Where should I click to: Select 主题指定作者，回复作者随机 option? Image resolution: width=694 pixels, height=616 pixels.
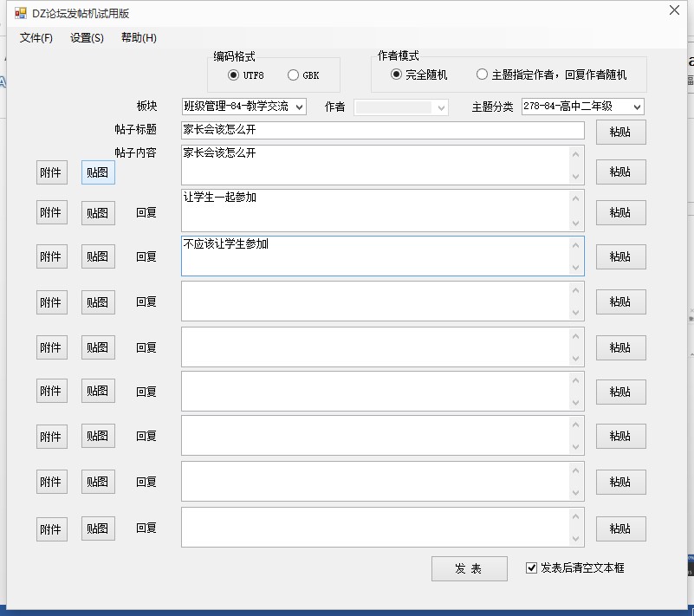coord(483,75)
